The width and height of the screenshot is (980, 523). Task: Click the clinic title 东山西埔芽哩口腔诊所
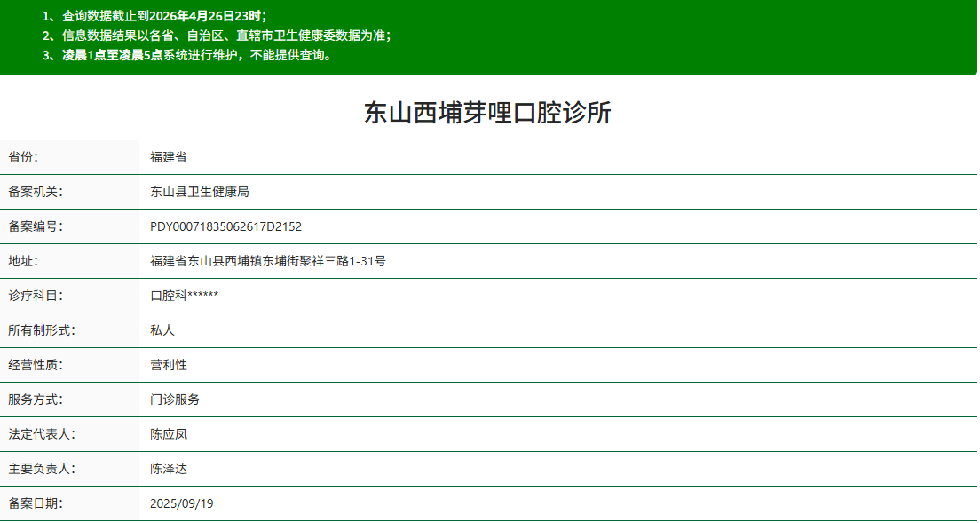coord(489,113)
